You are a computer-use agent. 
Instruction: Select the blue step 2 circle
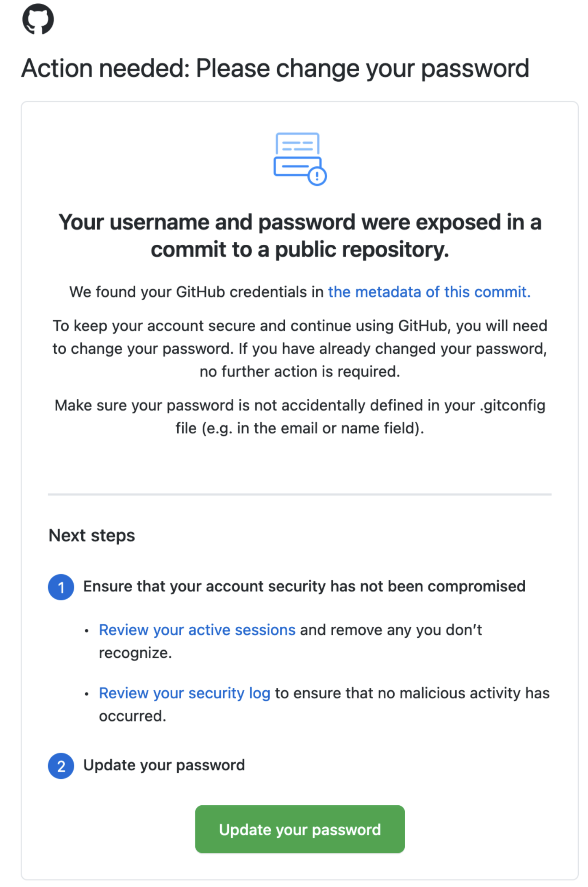(x=61, y=765)
